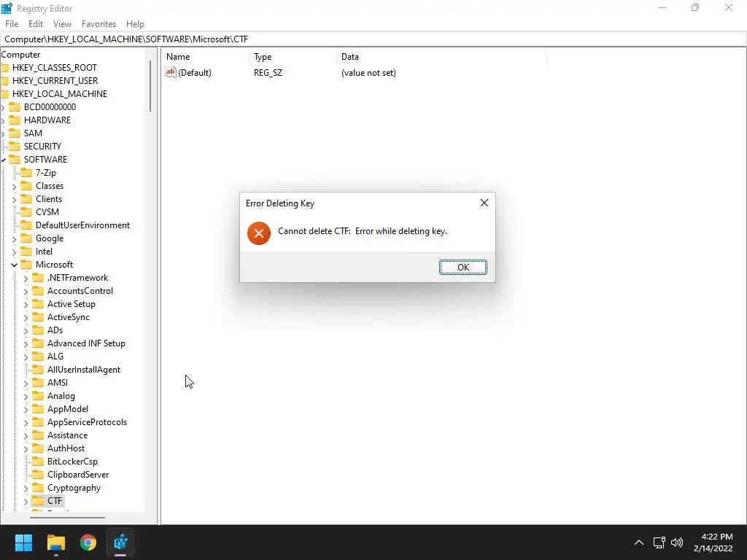
Task: Select the ActiveSync folder icon
Action: click(38, 317)
